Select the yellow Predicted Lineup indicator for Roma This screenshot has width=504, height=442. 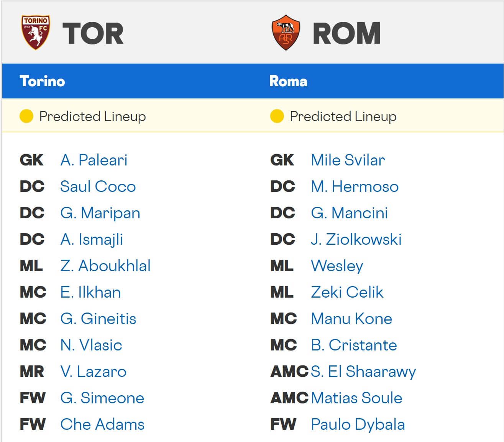click(277, 116)
